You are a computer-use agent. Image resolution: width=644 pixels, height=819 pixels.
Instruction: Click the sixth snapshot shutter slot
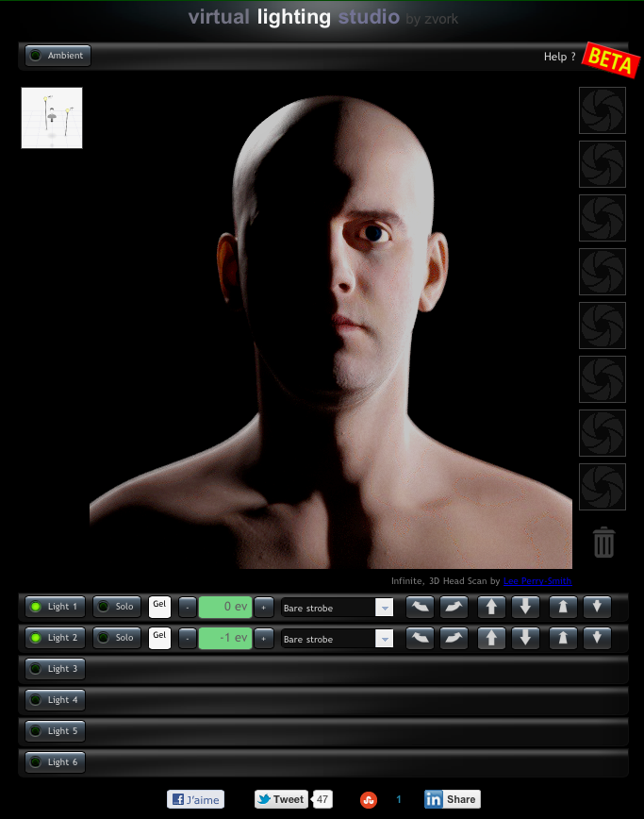point(603,379)
